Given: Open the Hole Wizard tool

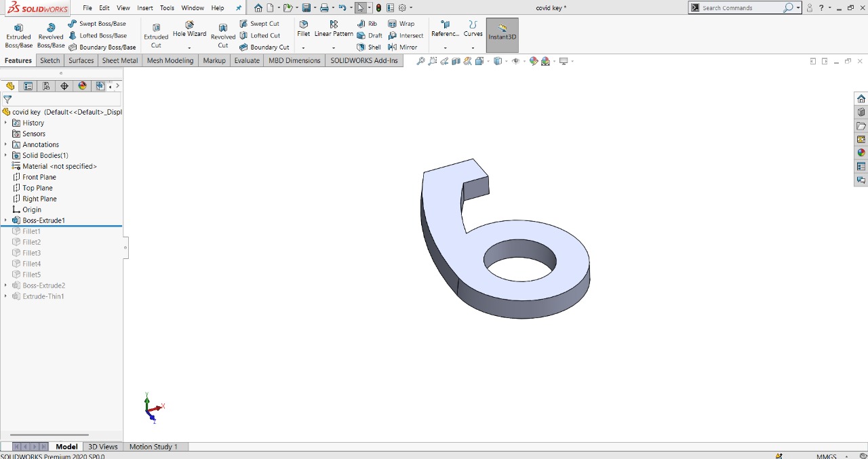Looking at the screenshot, I should point(189,30).
